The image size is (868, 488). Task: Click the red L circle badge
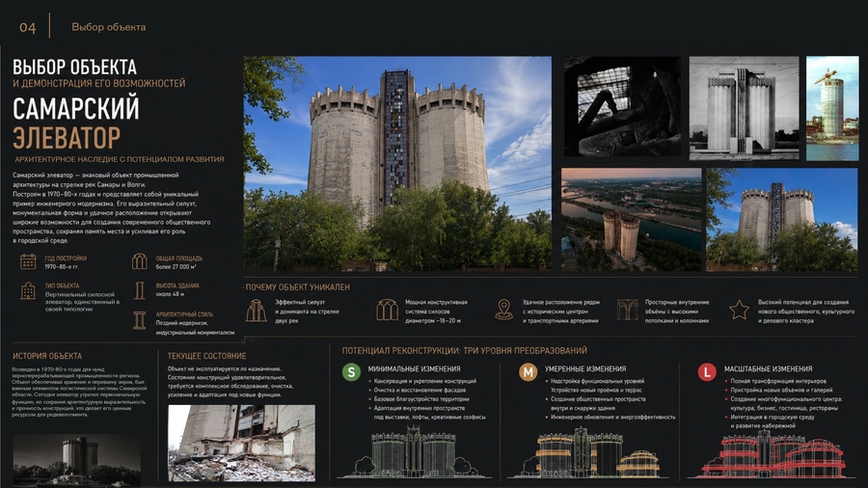706,372
